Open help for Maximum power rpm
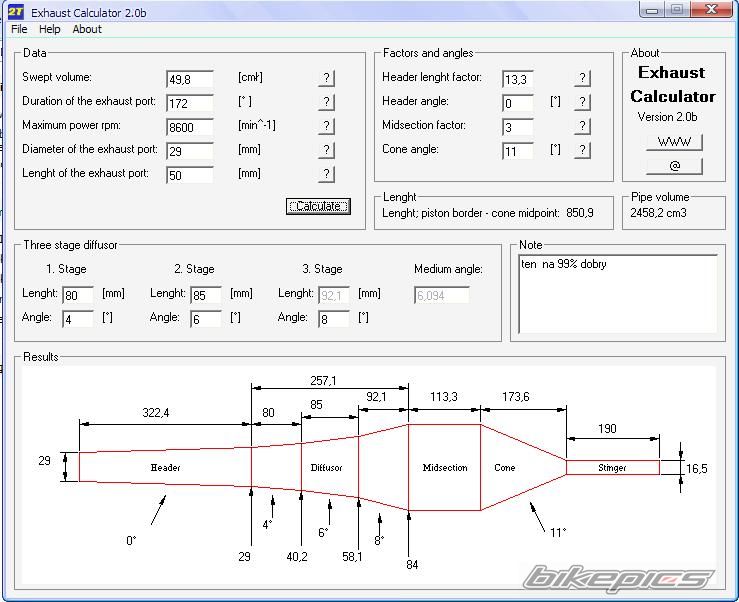739x602 pixels. (x=326, y=126)
